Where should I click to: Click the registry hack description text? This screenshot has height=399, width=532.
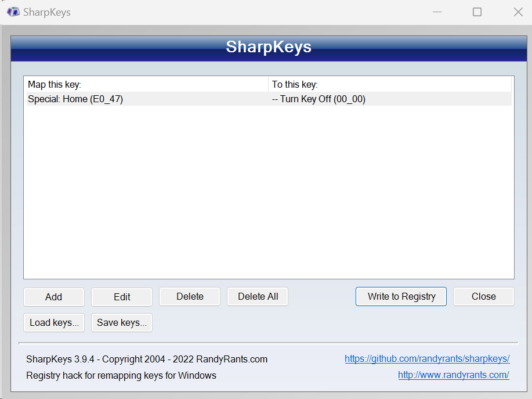click(121, 375)
